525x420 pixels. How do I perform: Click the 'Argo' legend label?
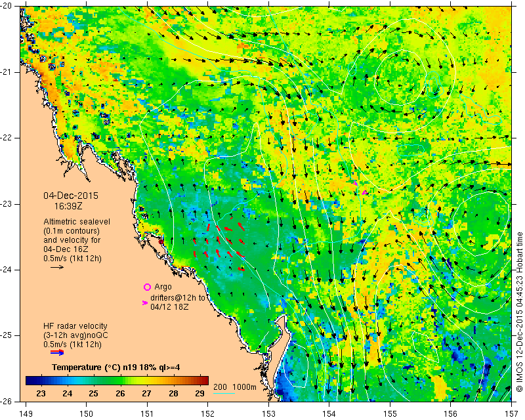click(x=163, y=287)
